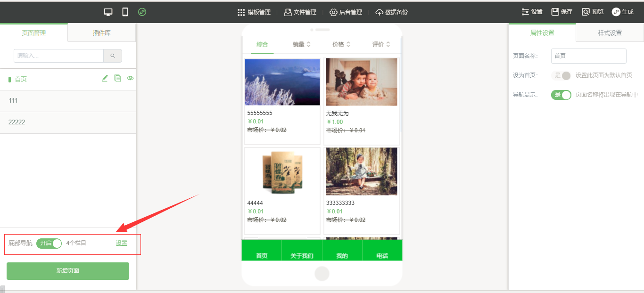Image resolution: width=644 pixels, height=293 pixels.
Task: Select the mobile device preview icon
Action: point(125,12)
